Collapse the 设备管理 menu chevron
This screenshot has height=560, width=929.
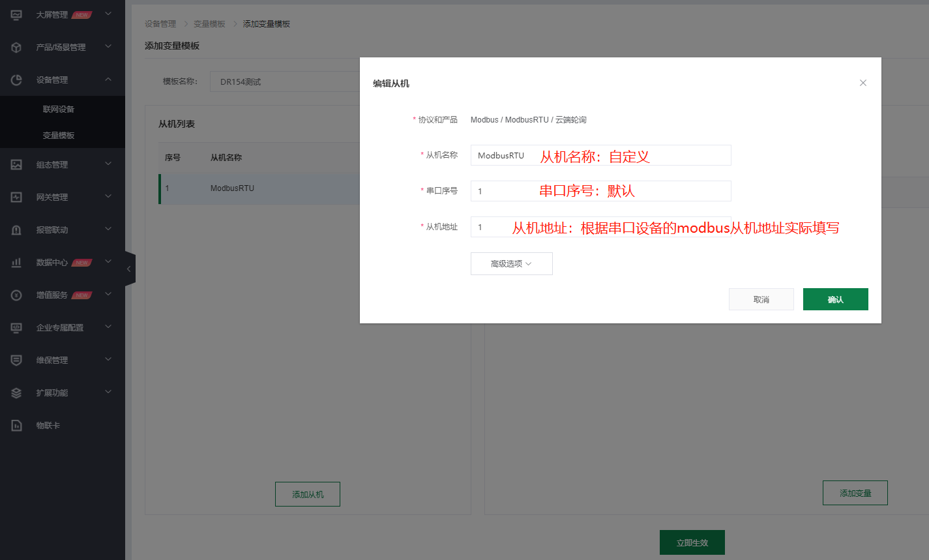point(108,80)
